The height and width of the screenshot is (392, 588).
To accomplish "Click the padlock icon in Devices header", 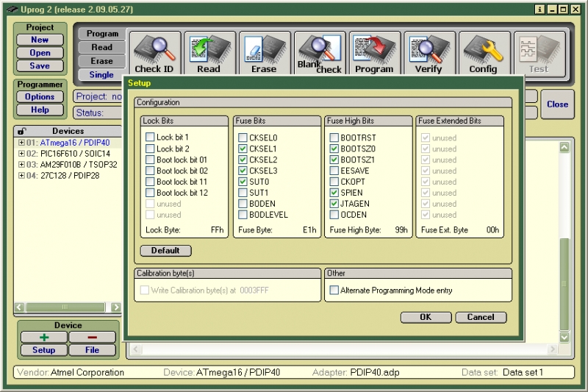I will 22,131.
